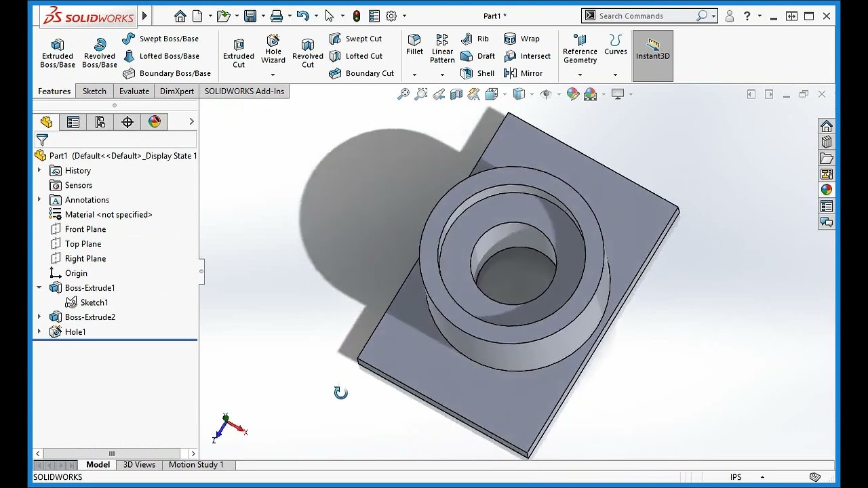The image size is (868, 488).
Task: Open the Motion Study 1 tab
Action: pos(196,464)
